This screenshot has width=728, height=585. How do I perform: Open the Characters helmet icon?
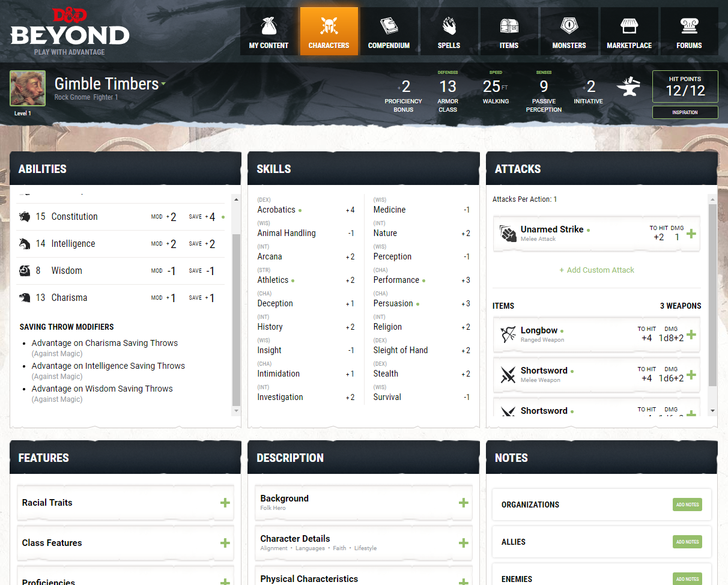coord(329,26)
